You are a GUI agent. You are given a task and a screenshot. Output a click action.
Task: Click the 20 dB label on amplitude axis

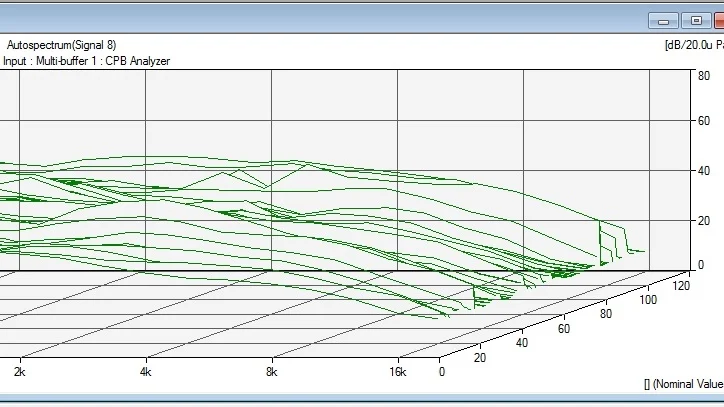click(704, 221)
